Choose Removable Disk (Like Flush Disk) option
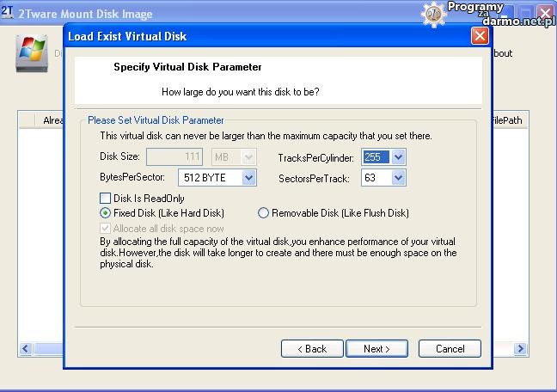Image resolution: width=557 pixels, height=392 pixels. (264, 213)
